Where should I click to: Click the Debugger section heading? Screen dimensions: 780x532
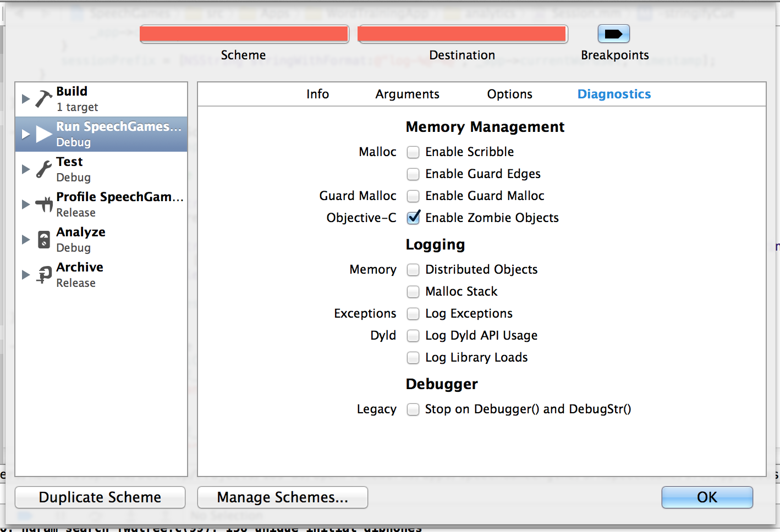[442, 384]
